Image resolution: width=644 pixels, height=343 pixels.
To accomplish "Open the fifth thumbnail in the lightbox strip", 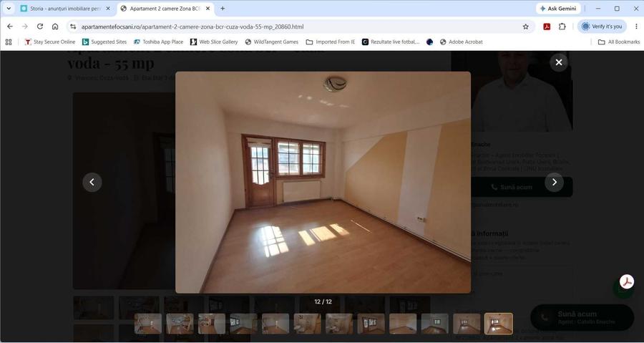I will 275,324.
